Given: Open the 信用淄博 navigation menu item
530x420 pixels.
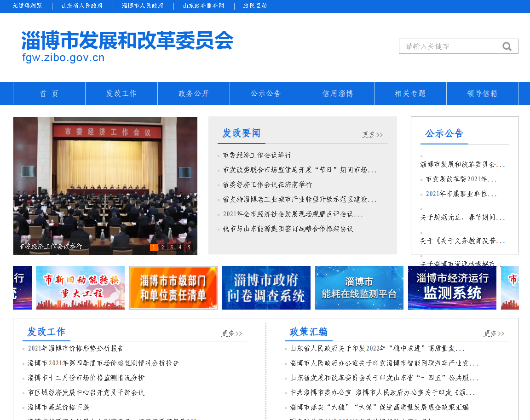Looking at the screenshot, I should click(x=338, y=93).
